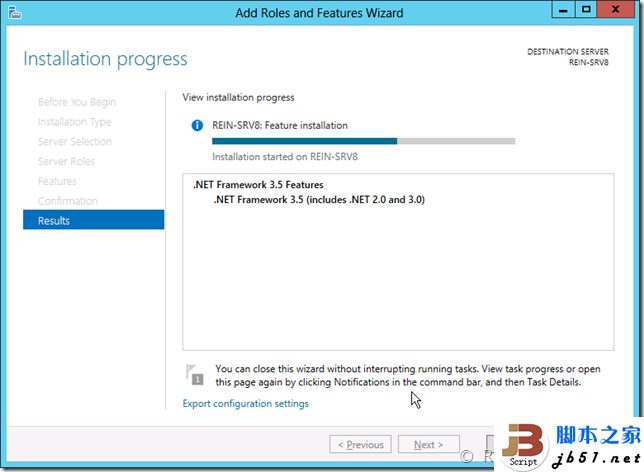Select the Server Roles step
Viewport: 644px width, 472px height.
66,161
